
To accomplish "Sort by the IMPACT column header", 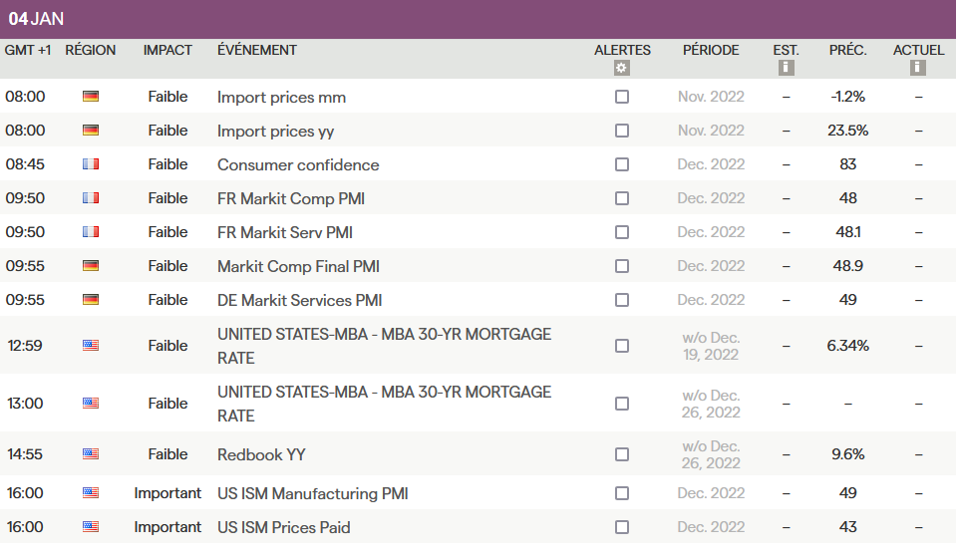I will coord(167,50).
